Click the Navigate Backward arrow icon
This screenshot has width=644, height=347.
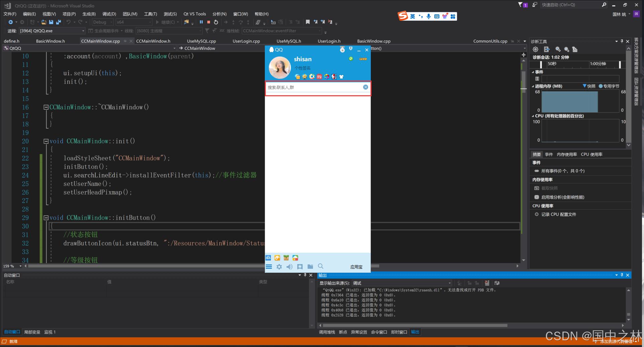point(11,22)
